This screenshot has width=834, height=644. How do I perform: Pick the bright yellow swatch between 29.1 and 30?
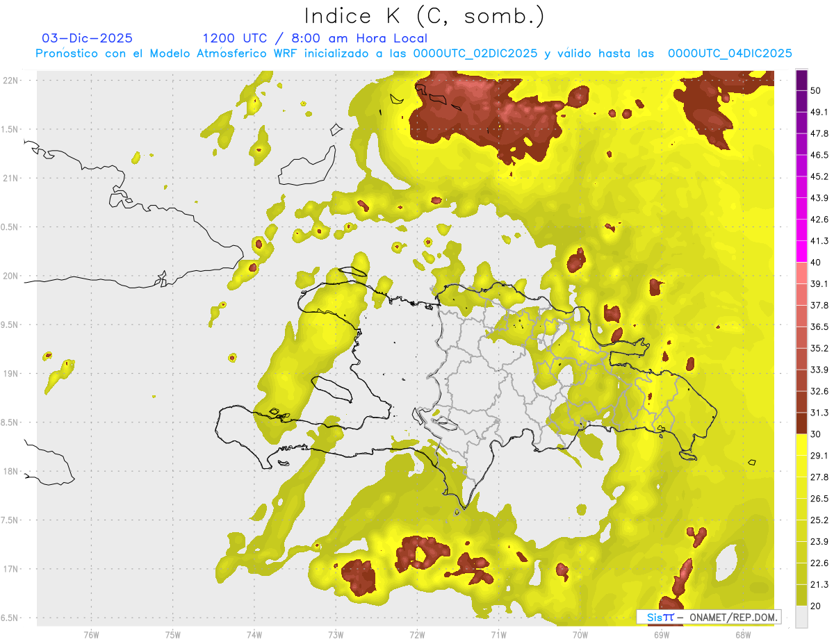click(x=801, y=445)
